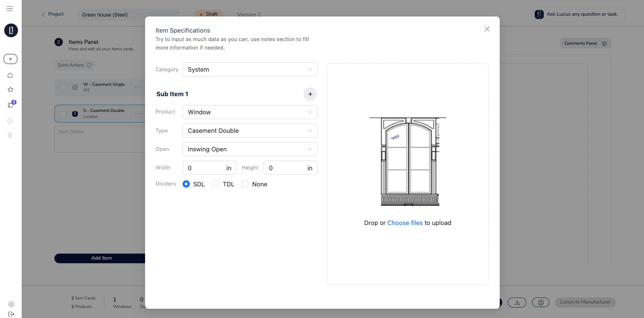The width and height of the screenshot is (644, 318).
Task: Open settings gear in sidebar
Action: pyautogui.click(x=11, y=304)
